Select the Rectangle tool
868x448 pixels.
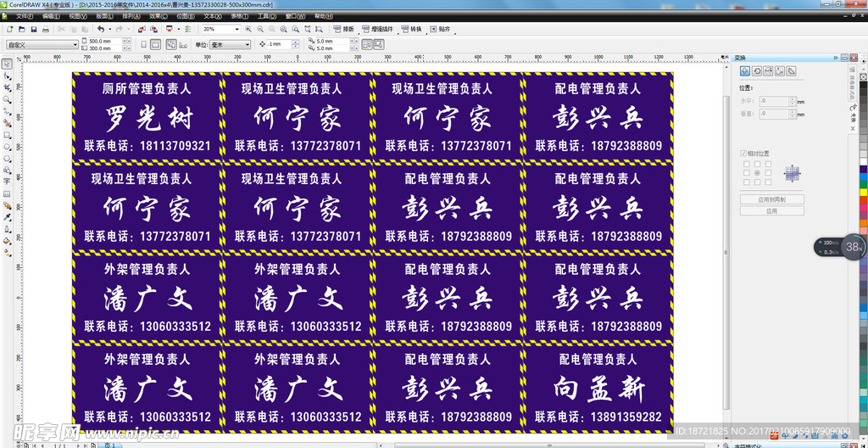coord(7,135)
